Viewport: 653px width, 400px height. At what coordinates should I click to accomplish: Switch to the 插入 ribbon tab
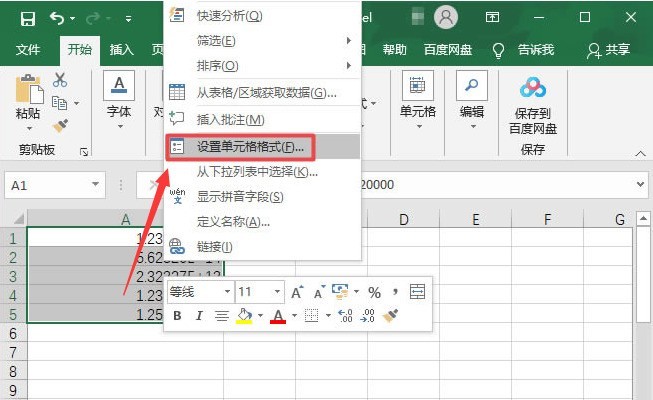(x=121, y=49)
